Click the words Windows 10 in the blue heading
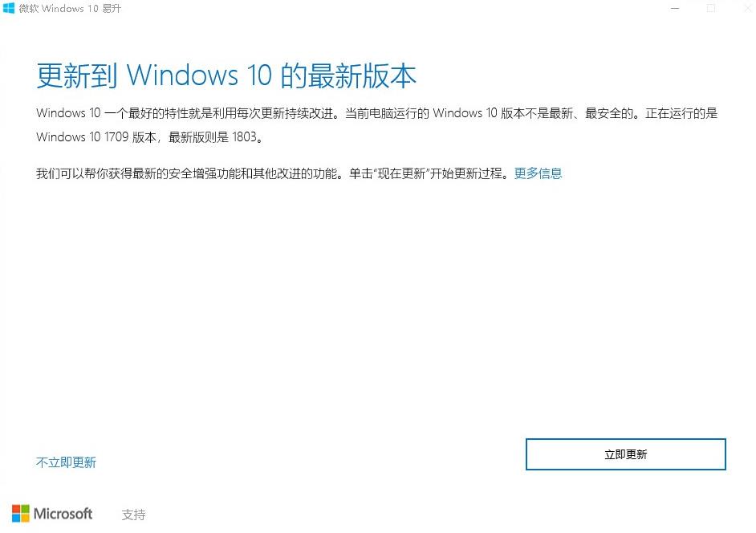Image resolution: width=756 pixels, height=533 pixels. [x=199, y=75]
